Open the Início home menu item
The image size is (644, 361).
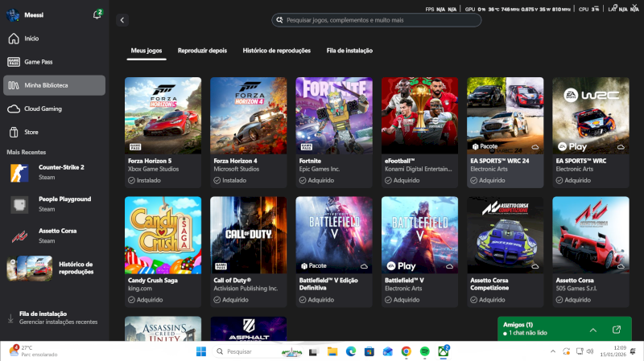click(54, 39)
